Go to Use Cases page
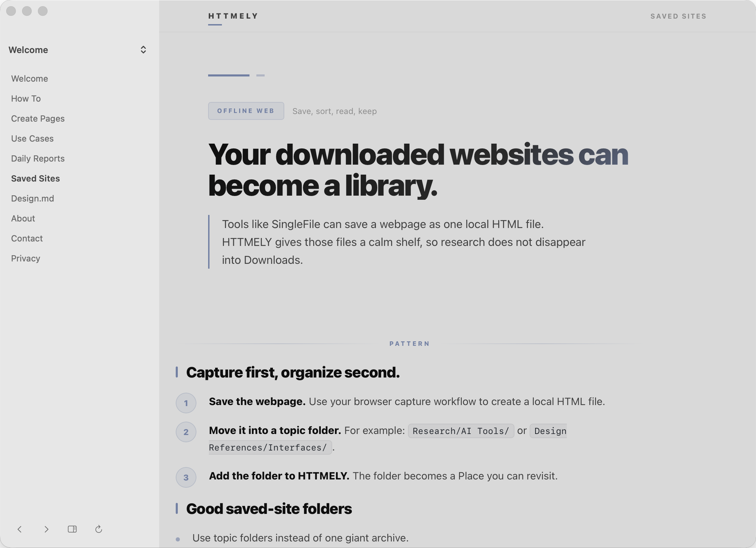The height and width of the screenshot is (548, 756). [x=32, y=138]
